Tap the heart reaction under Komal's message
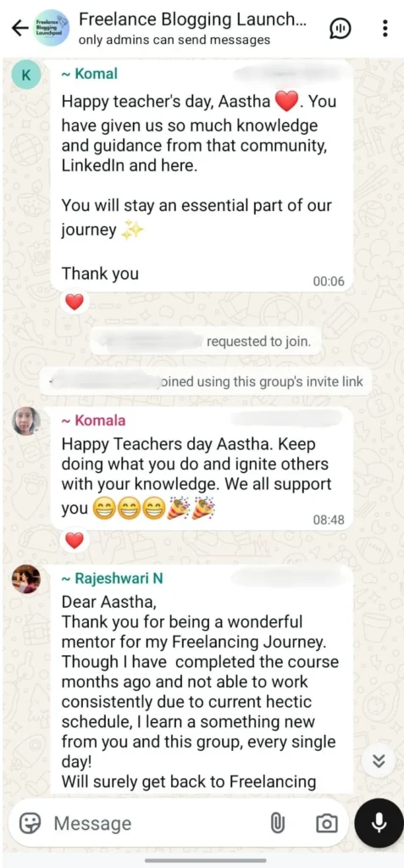This screenshot has height=868, width=404. tap(75, 302)
